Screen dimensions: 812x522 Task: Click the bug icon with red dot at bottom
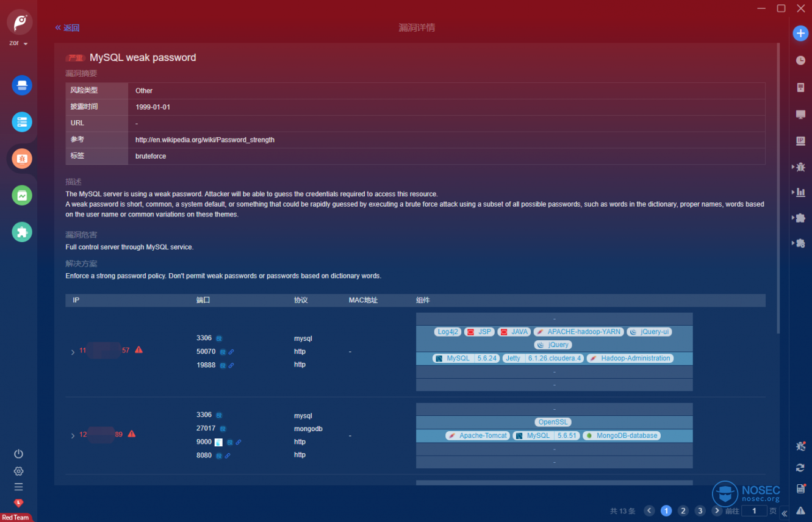pos(800,446)
